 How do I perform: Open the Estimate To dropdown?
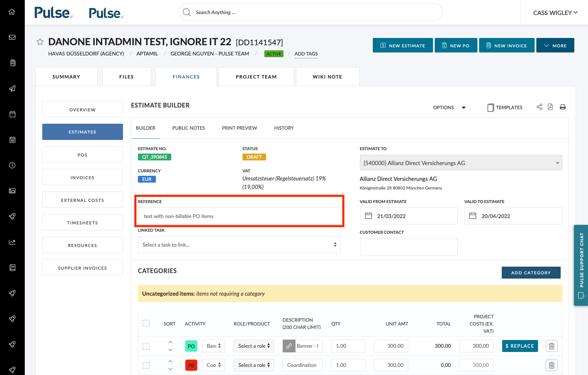(461, 163)
